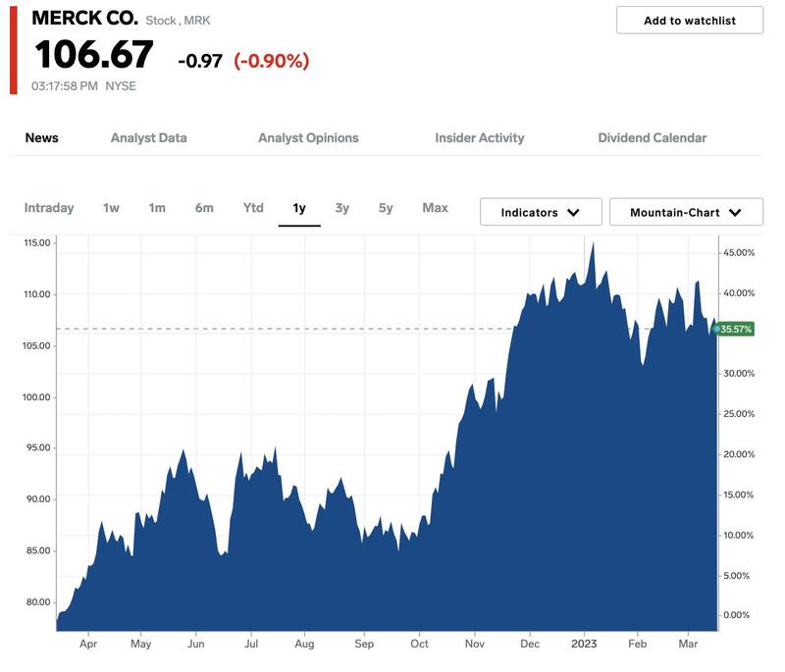Click the 100.00 price axis label

[x=36, y=397]
